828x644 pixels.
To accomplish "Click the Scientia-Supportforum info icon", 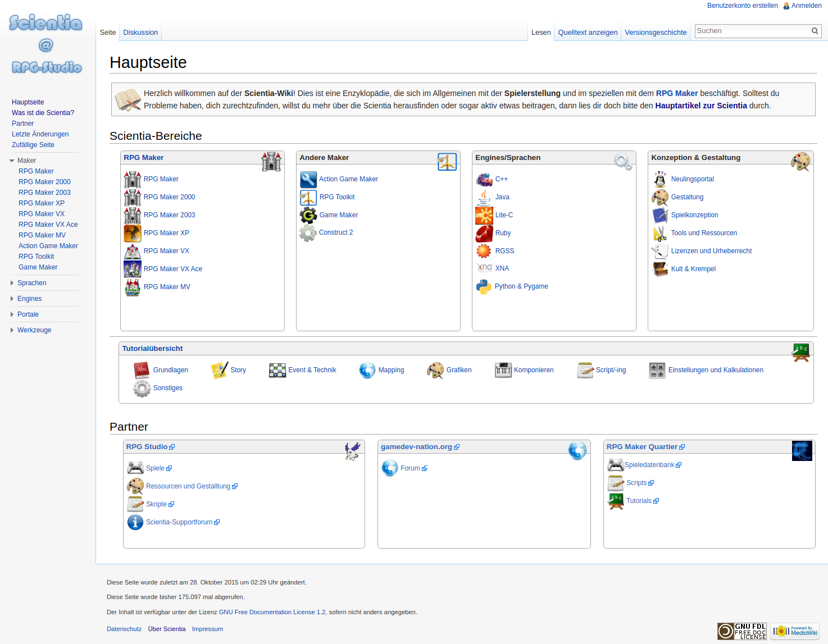I will tap(135, 522).
